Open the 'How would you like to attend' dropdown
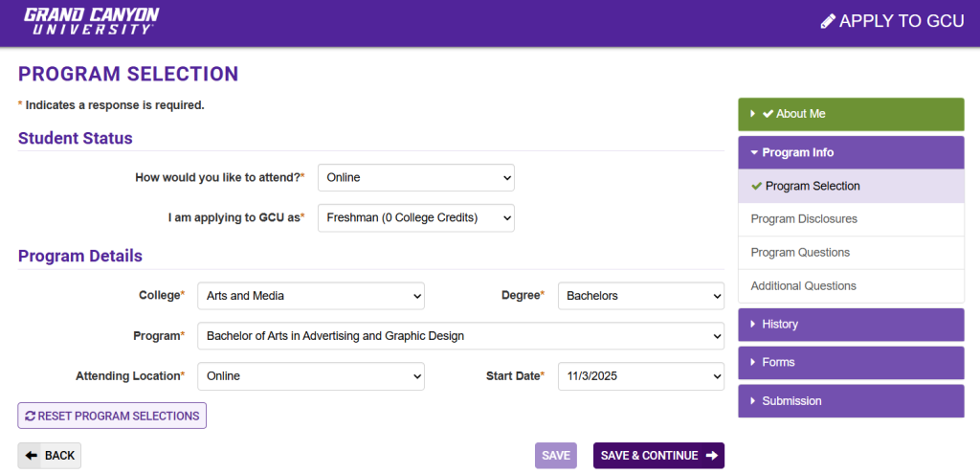Screen dimensions: 980x474 click(x=415, y=177)
